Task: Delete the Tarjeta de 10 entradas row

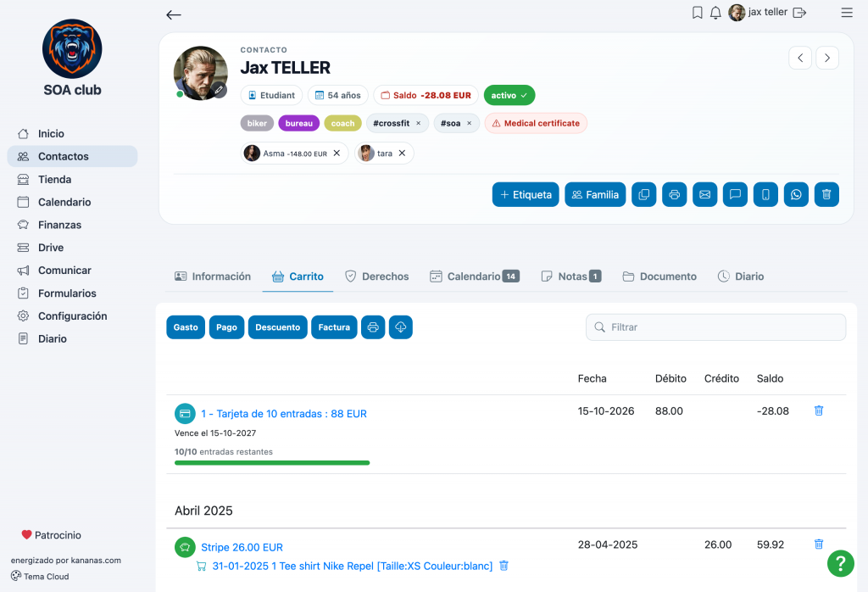Action: click(819, 410)
